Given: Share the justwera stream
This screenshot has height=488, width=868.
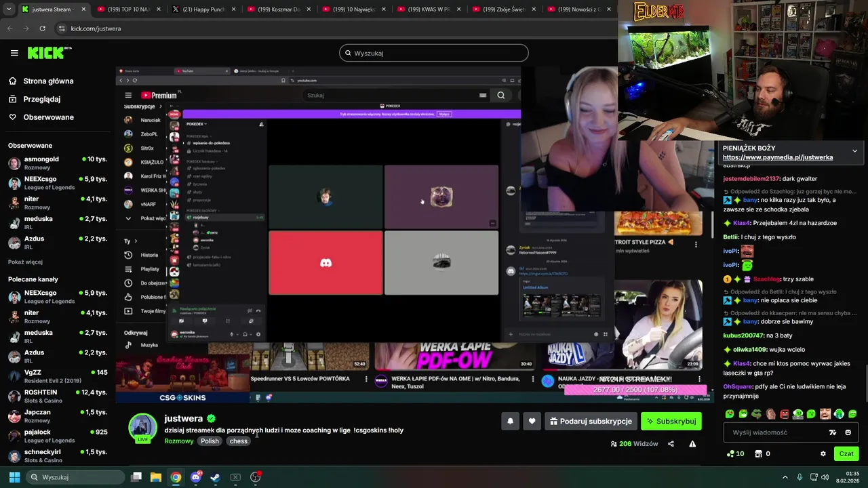Looking at the screenshot, I should coord(671,444).
